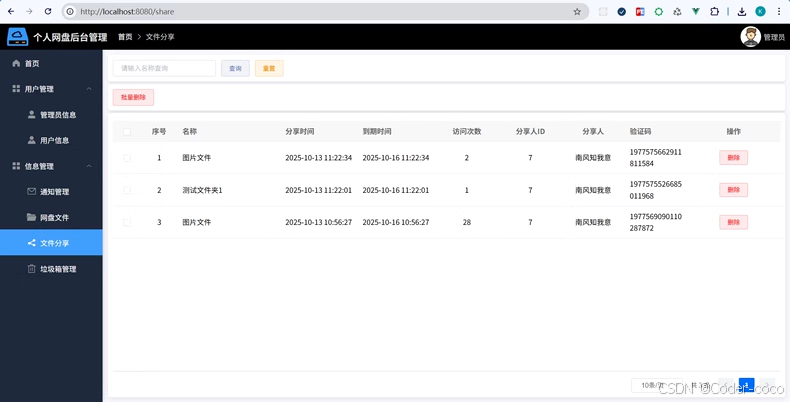This screenshot has width=790, height=402.
Task: Select 文件分享 in the sidebar
Action: (51, 243)
